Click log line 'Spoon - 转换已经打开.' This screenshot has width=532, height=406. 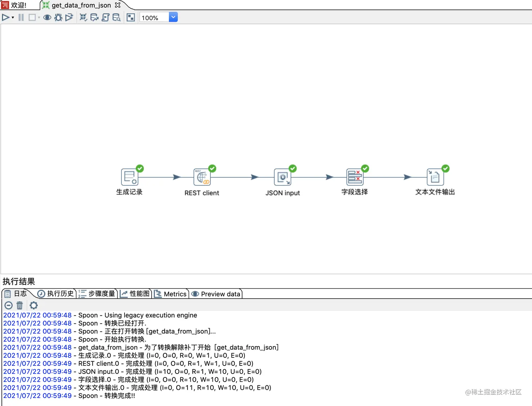[75, 323]
